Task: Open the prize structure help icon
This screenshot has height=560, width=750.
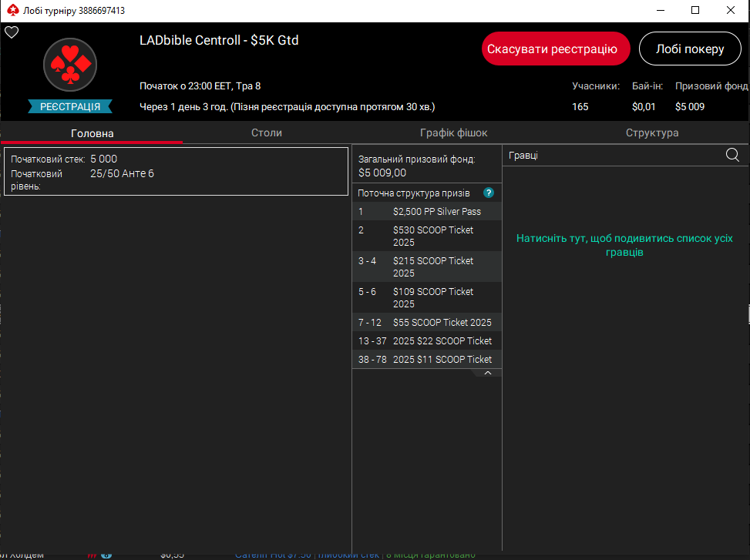Action: pos(489,193)
